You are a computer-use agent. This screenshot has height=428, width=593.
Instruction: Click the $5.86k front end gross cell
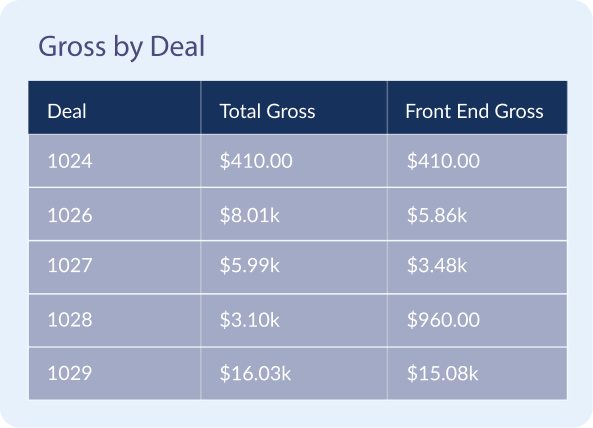(x=437, y=215)
